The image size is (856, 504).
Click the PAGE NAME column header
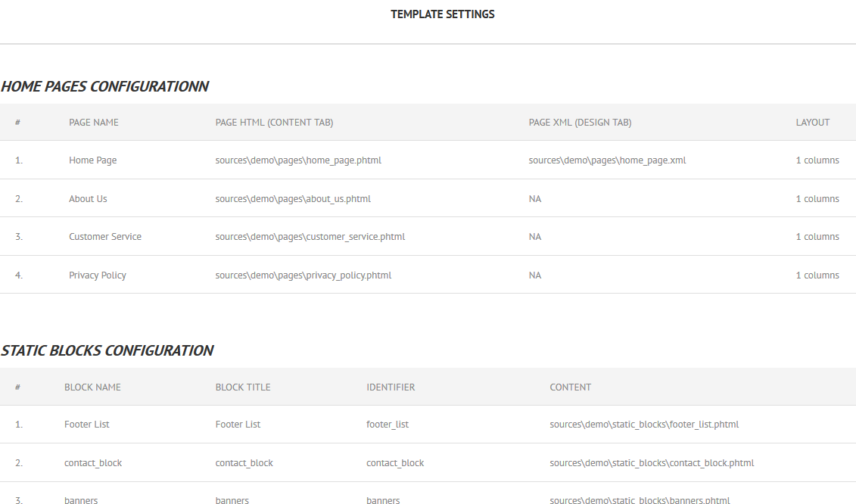click(93, 123)
